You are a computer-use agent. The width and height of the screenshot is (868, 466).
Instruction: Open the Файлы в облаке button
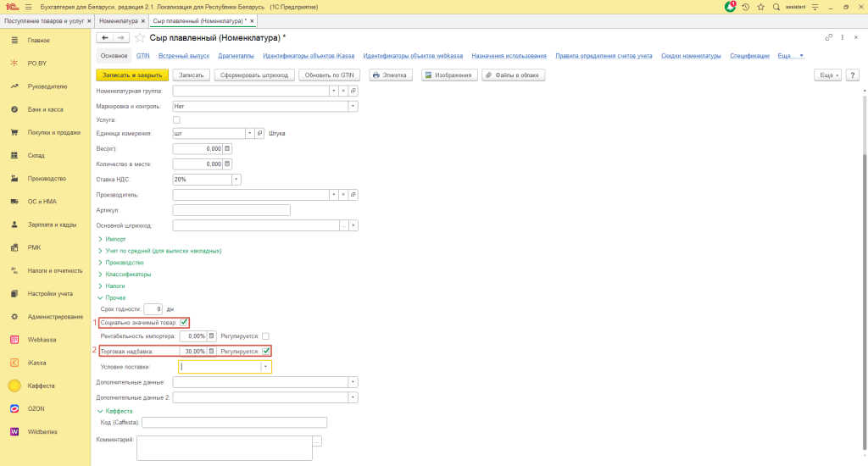pyautogui.click(x=513, y=75)
